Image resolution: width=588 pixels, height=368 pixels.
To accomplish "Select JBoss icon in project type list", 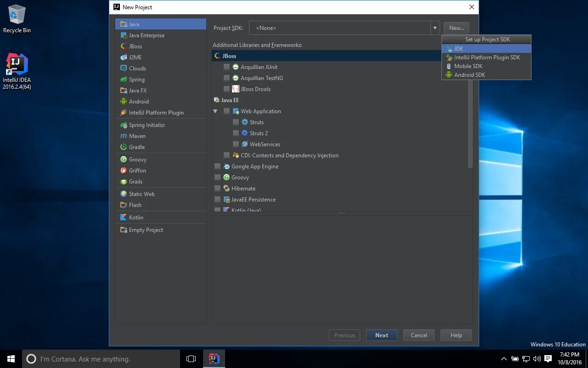I will pyautogui.click(x=124, y=46).
